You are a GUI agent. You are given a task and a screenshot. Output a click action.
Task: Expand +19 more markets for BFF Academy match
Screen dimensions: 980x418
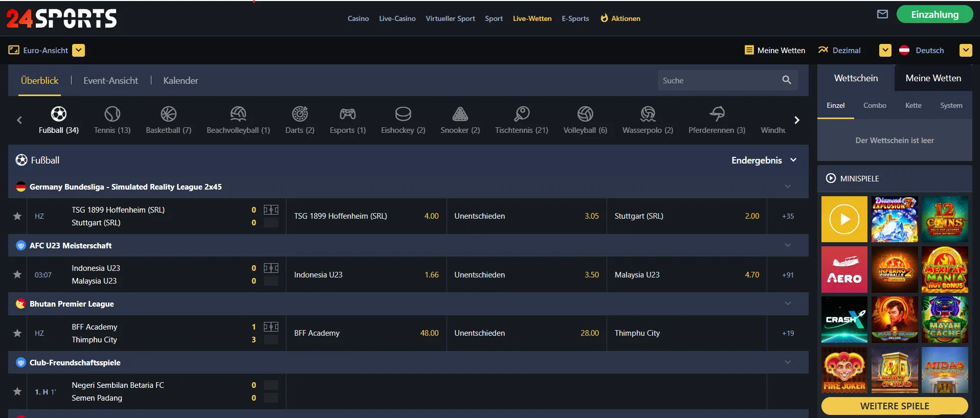coord(788,333)
